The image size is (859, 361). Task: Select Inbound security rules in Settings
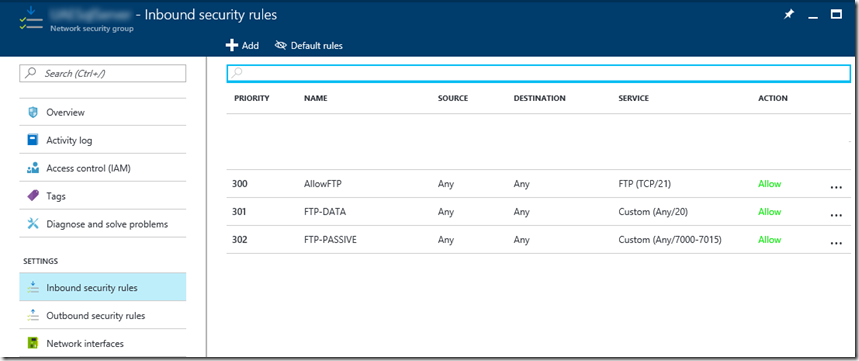point(102,288)
